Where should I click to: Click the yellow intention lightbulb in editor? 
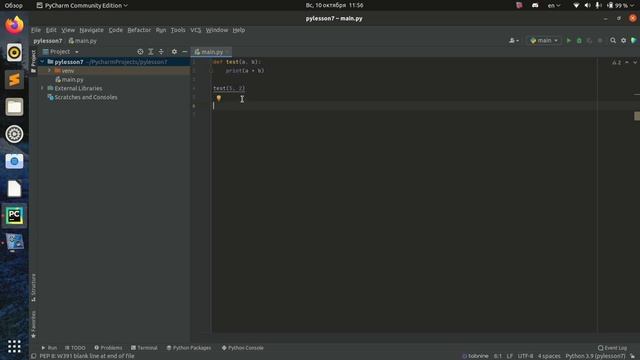pyautogui.click(x=219, y=98)
